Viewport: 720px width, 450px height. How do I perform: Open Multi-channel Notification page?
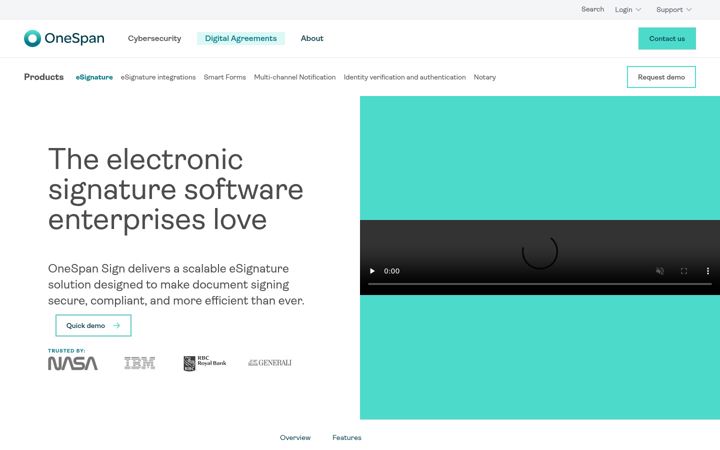coord(295,77)
